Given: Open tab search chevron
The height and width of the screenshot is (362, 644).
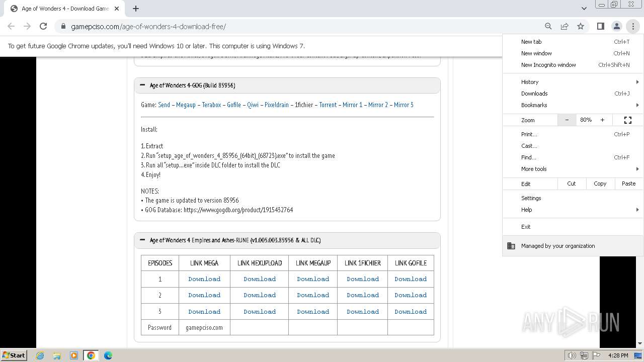Looking at the screenshot, I should coord(584,8).
